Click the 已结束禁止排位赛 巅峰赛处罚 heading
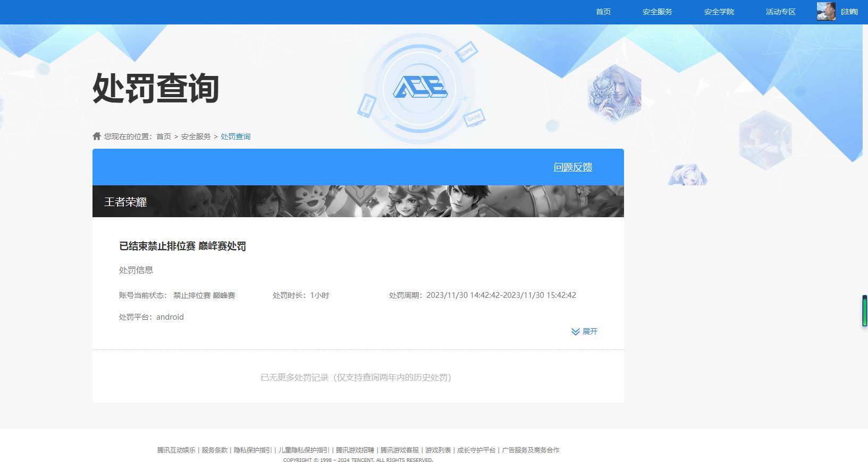 click(x=182, y=246)
